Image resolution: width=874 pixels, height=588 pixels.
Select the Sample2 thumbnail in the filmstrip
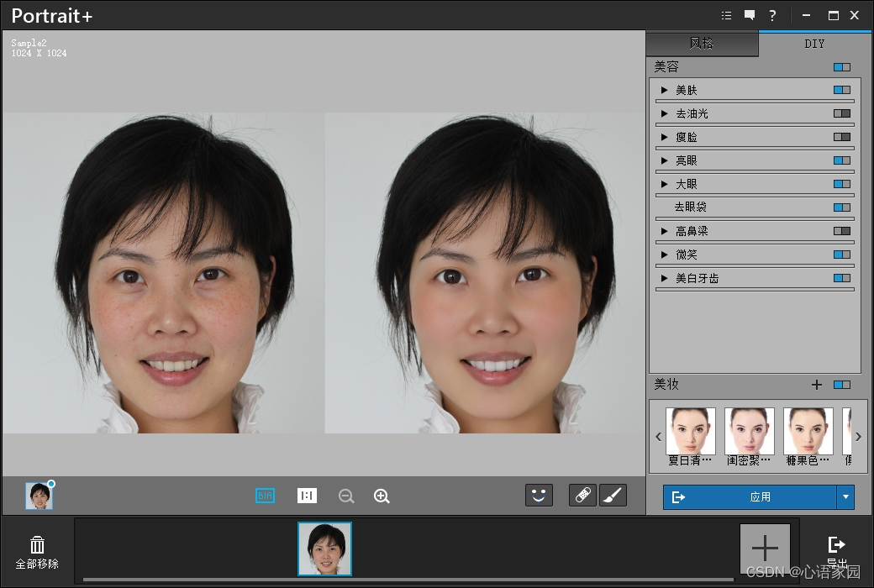[325, 549]
